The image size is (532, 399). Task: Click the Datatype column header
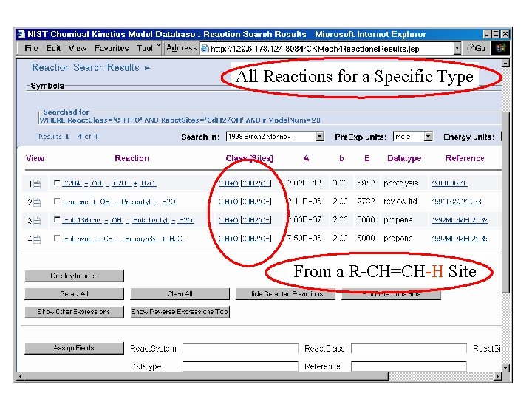click(x=404, y=158)
